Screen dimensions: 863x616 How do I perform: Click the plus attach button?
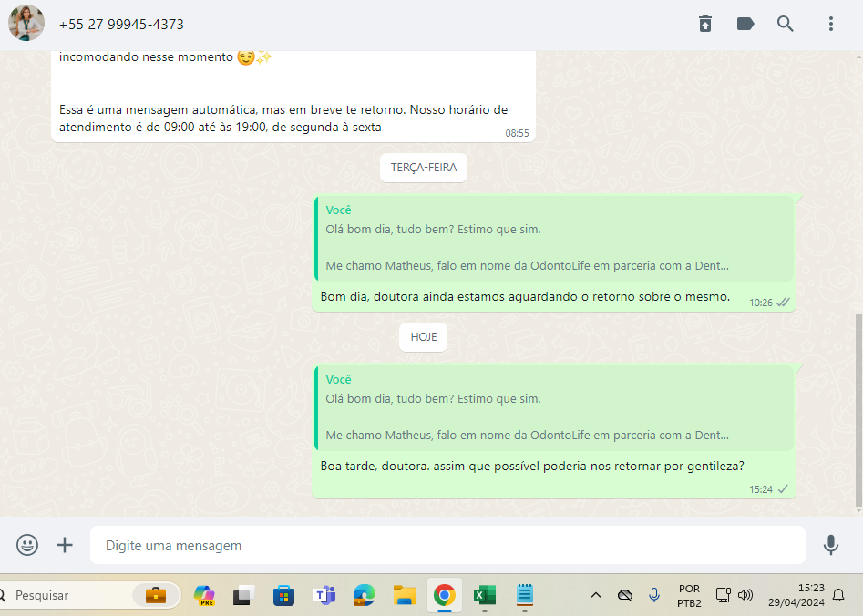point(65,545)
